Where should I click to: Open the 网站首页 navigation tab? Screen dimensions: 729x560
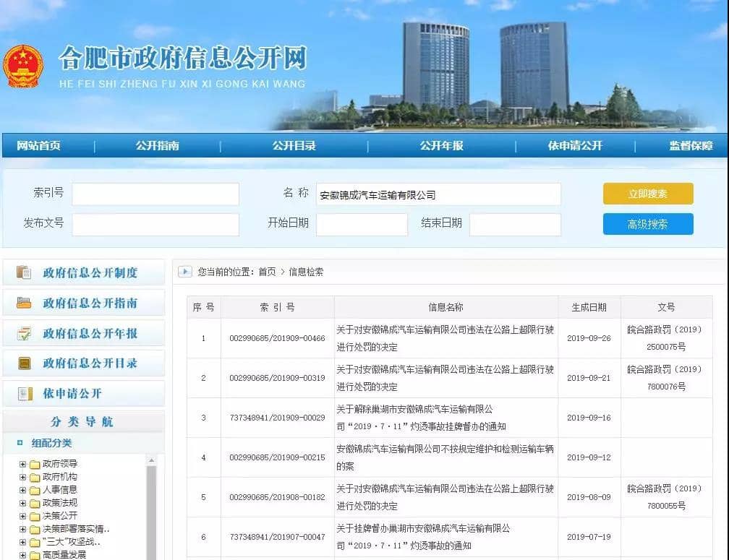coord(39,146)
